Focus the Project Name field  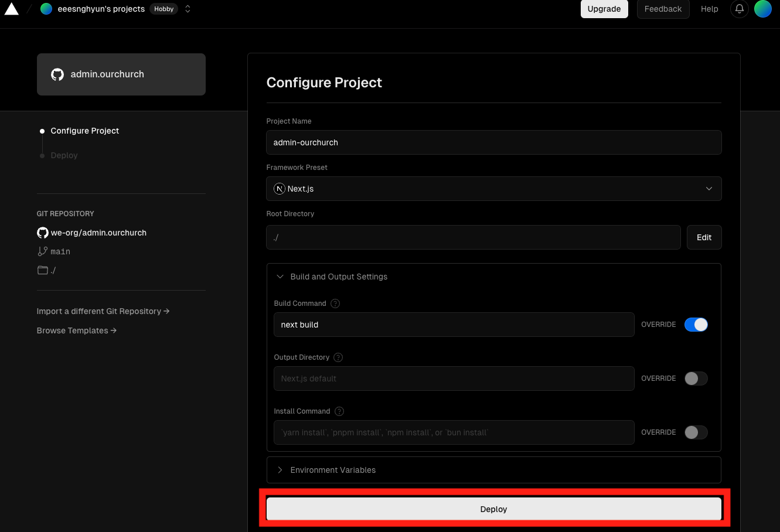(494, 142)
